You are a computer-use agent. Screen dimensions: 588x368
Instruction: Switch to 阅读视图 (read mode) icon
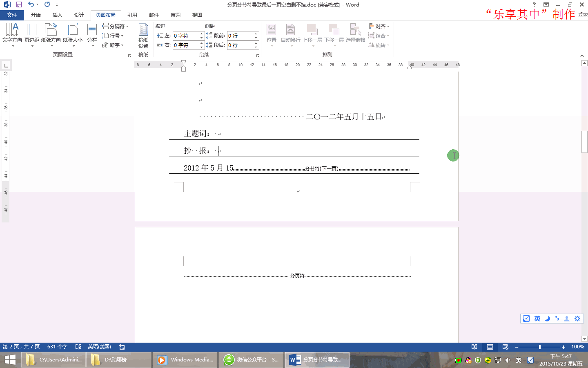point(474,346)
